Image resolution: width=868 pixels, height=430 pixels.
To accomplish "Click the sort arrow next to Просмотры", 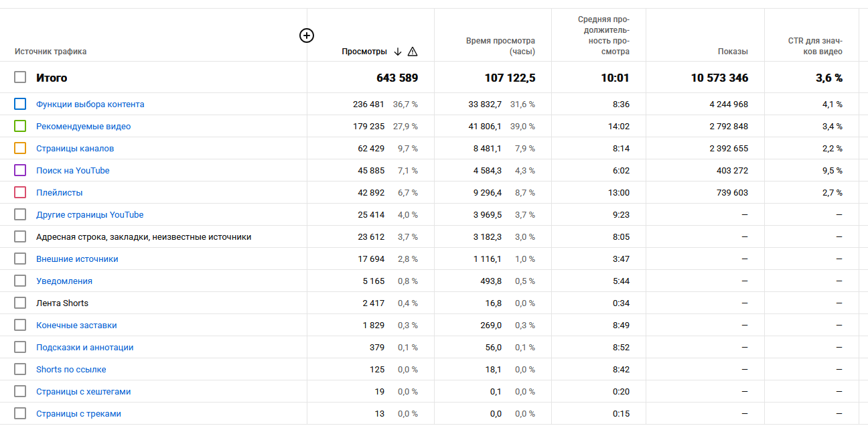I will [398, 52].
